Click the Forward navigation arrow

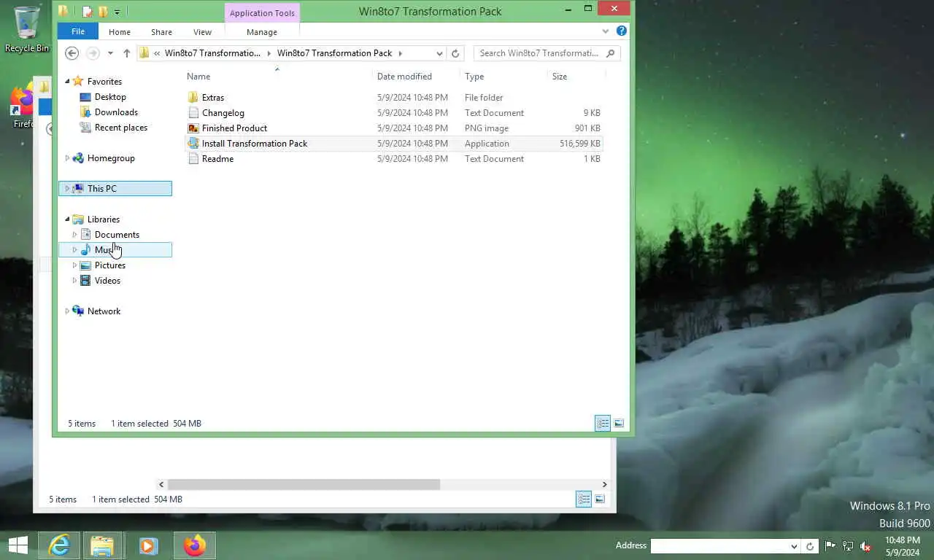click(93, 53)
